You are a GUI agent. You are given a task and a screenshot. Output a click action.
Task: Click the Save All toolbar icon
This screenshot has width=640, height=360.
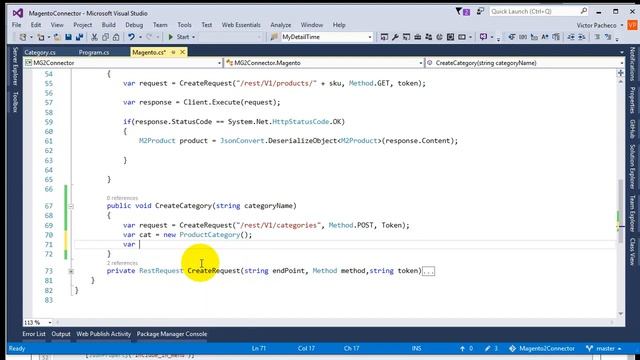point(80,37)
